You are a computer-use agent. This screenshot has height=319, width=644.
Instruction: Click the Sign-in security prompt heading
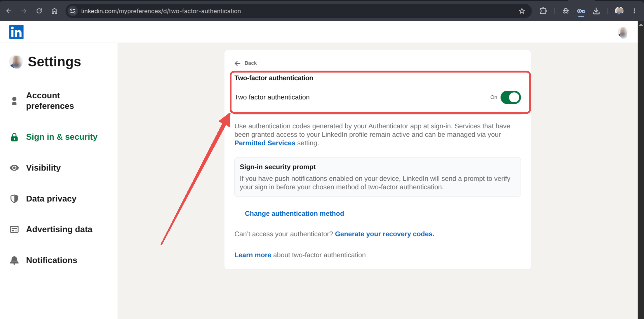[278, 167]
